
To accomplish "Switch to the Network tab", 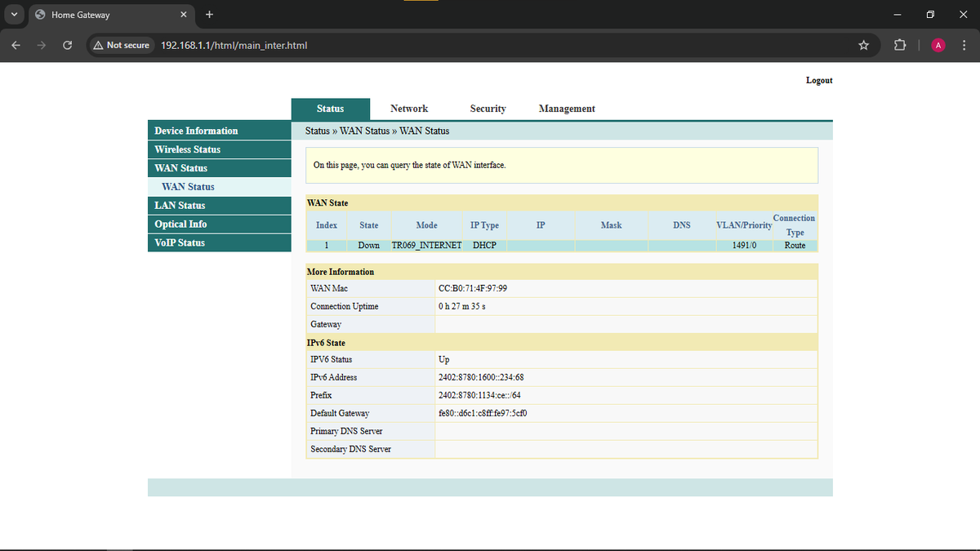I will click(x=409, y=109).
